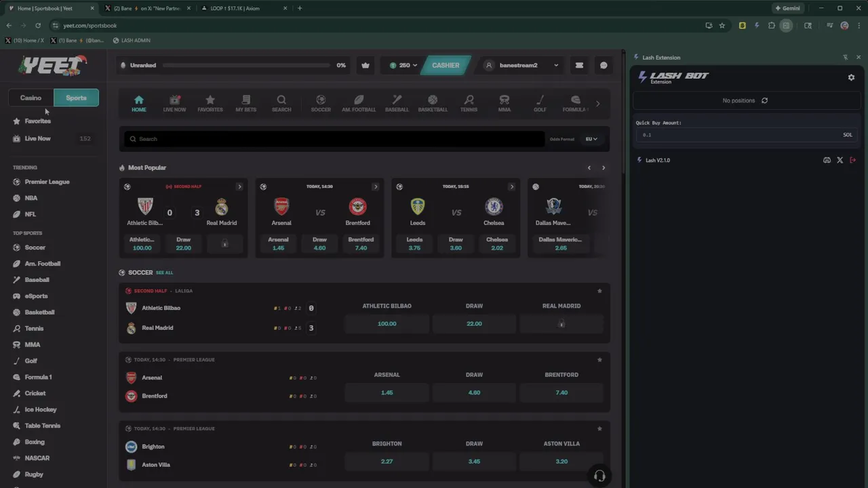Open Lash Bot settings gear
The image size is (868, 488).
tap(852, 77)
